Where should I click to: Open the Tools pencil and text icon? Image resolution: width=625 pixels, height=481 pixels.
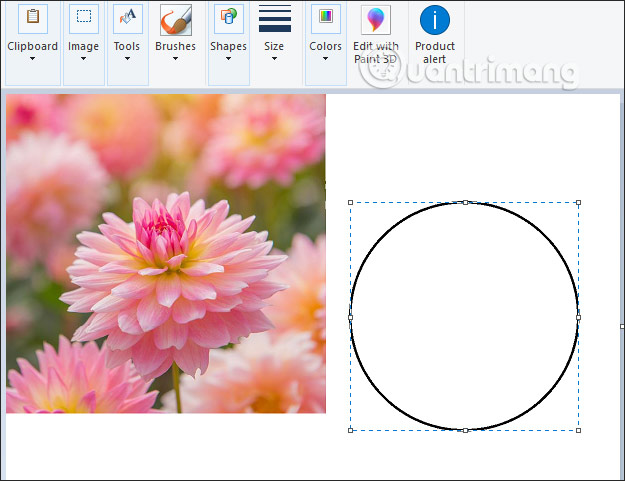[128, 19]
